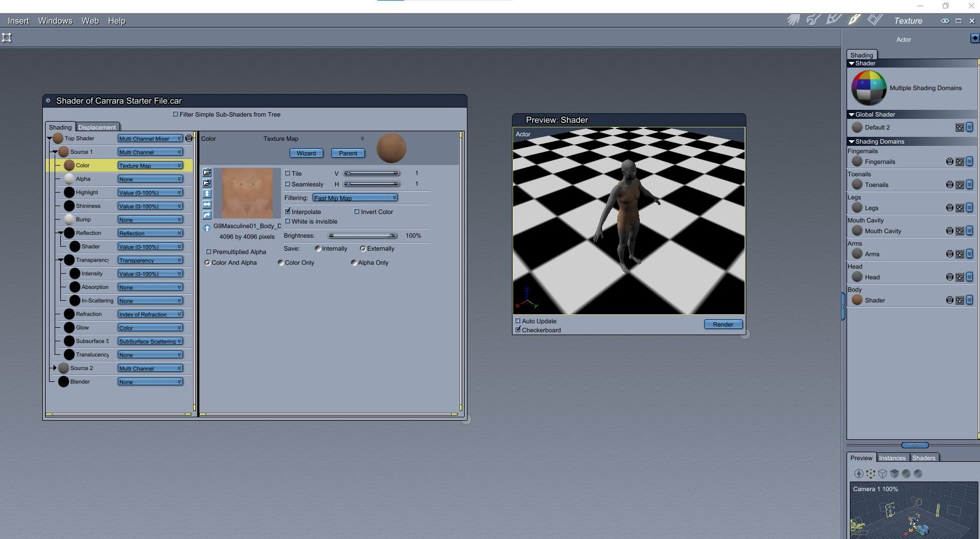Open the Assemble room via hand icon
This screenshot has height=539, width=980.
[794, 20]
